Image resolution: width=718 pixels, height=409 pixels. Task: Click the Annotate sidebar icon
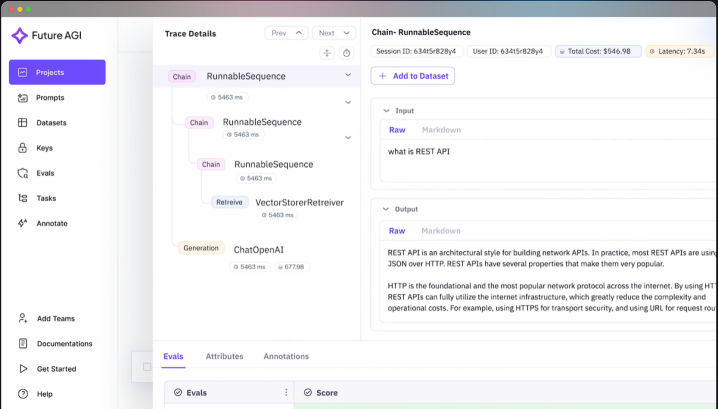(x=23, y=223)
